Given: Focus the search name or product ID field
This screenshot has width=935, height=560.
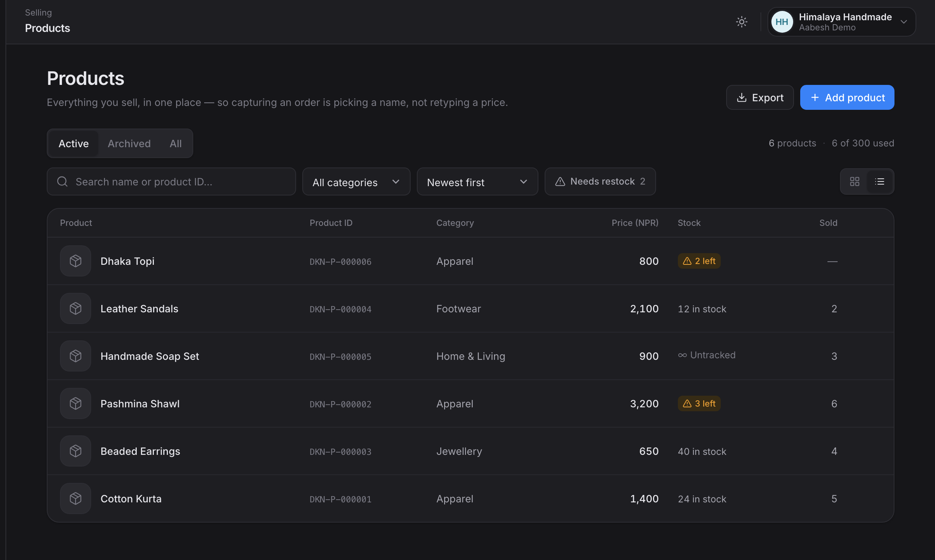Looking at the screenshot, I should (x=171, y=181).
